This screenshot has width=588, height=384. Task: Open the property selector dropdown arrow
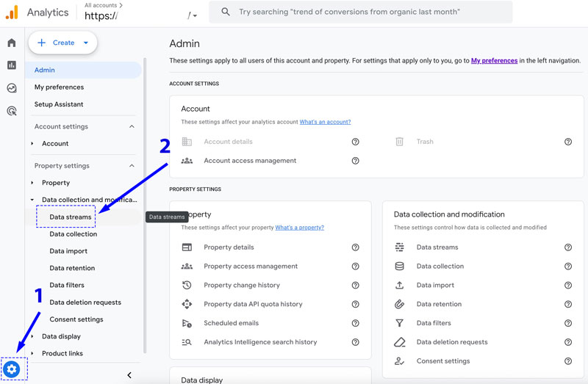coord(195,16)
